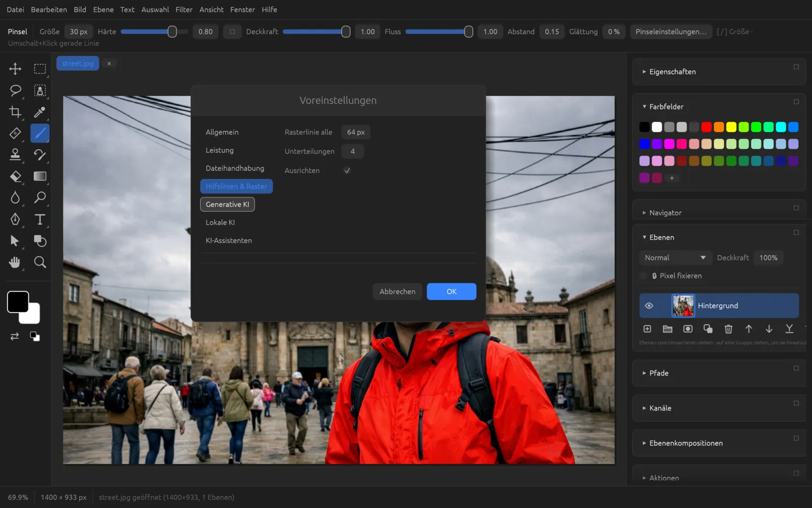812x508 pixels.
Task: Click the Rasterlinie alle value field
Action: tap(356, 132)
